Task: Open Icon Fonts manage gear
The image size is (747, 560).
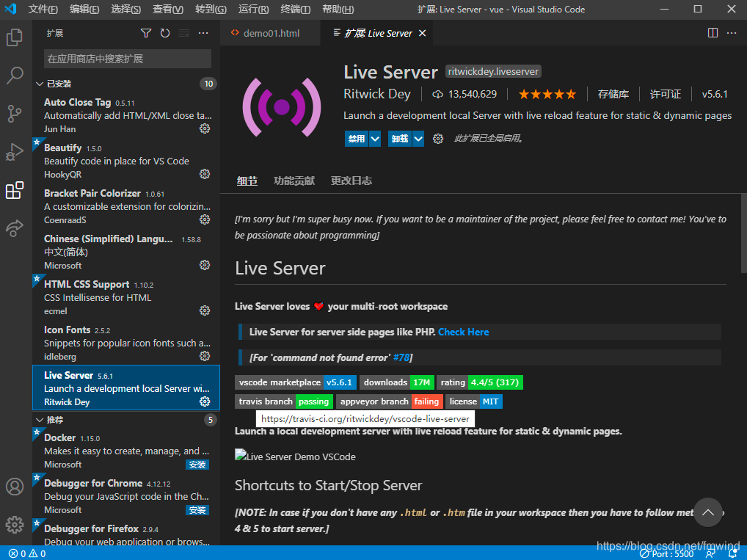Action: point(205,356)
